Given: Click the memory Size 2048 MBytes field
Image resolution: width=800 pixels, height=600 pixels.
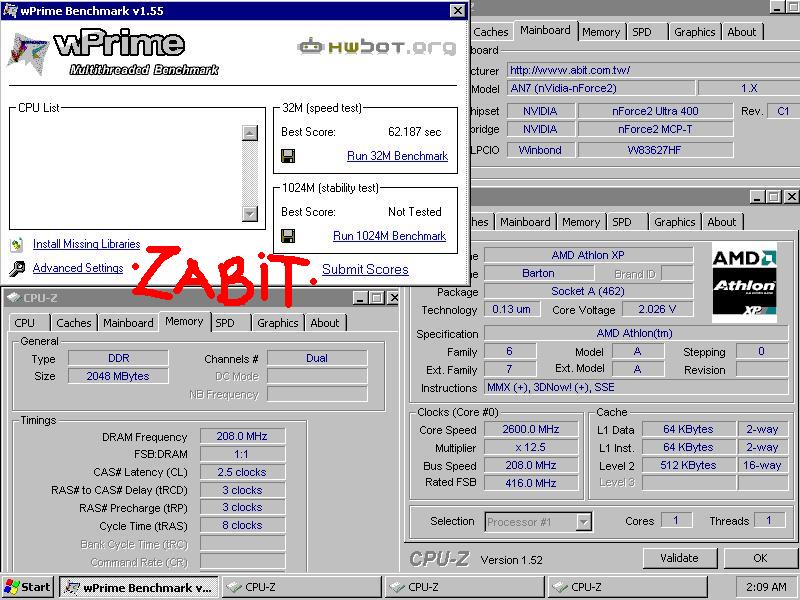Looking at the screenshot, I should tap(118, 376).
